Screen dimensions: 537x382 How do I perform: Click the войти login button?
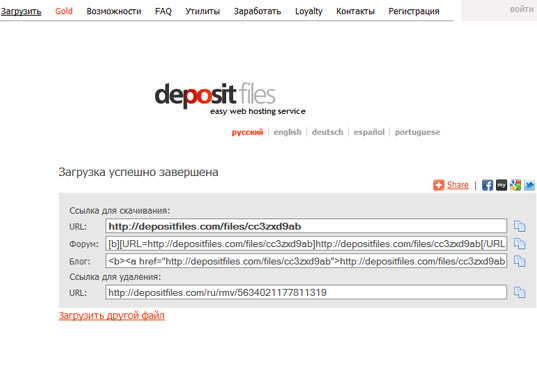(522, 9)
